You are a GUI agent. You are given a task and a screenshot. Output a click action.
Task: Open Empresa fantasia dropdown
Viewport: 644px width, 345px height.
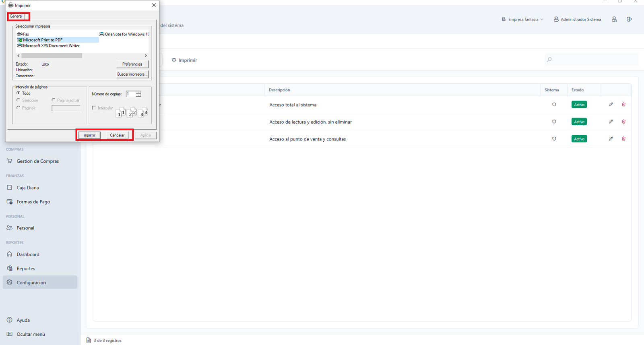pyautogui.click(x=522, y=19)
